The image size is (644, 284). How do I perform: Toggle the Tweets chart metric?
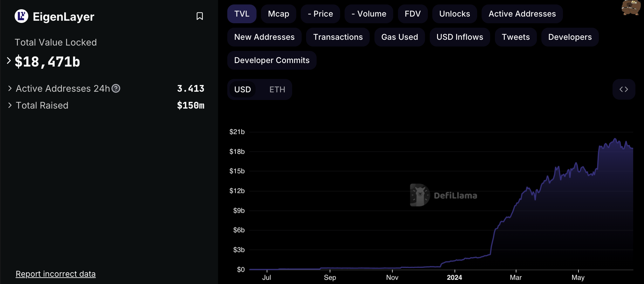coord(516,37)
